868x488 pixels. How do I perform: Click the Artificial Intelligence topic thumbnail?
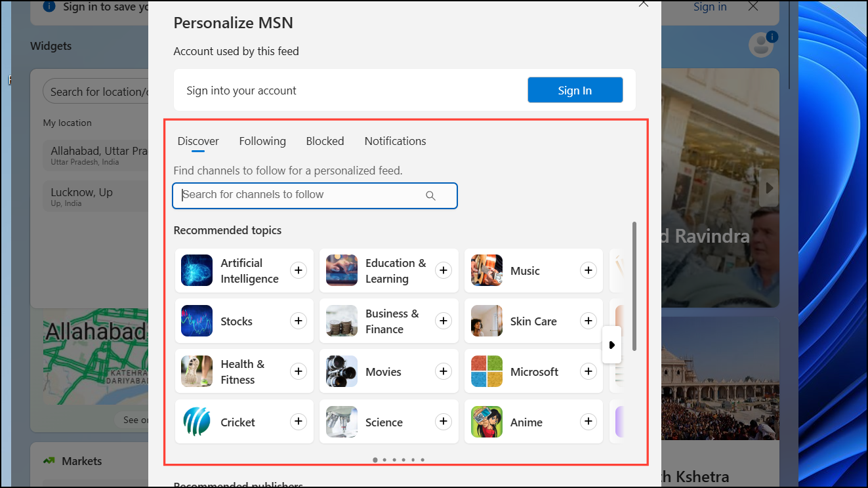(x=196, y=270)
